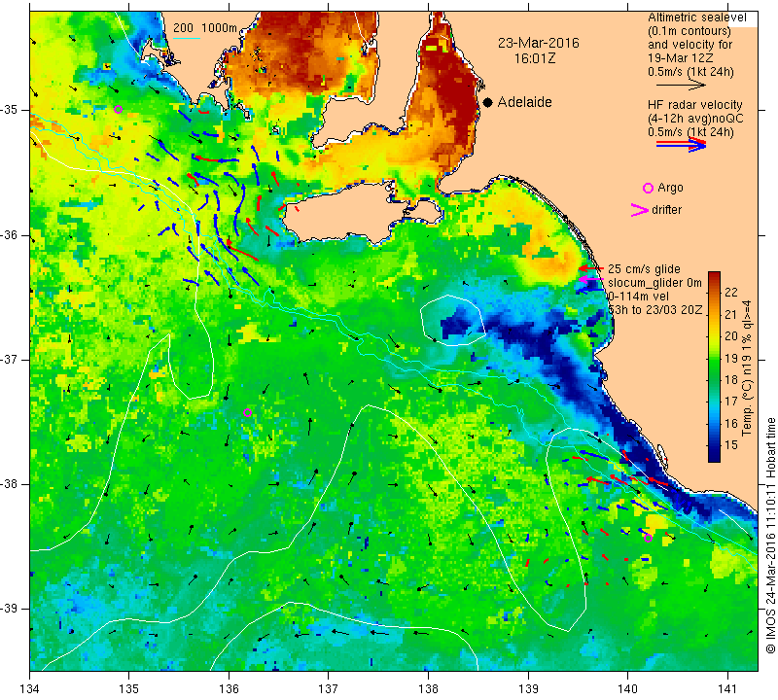
Task: Click the dark blue bottom of temperature colorbar
Action: coord(714,457)
